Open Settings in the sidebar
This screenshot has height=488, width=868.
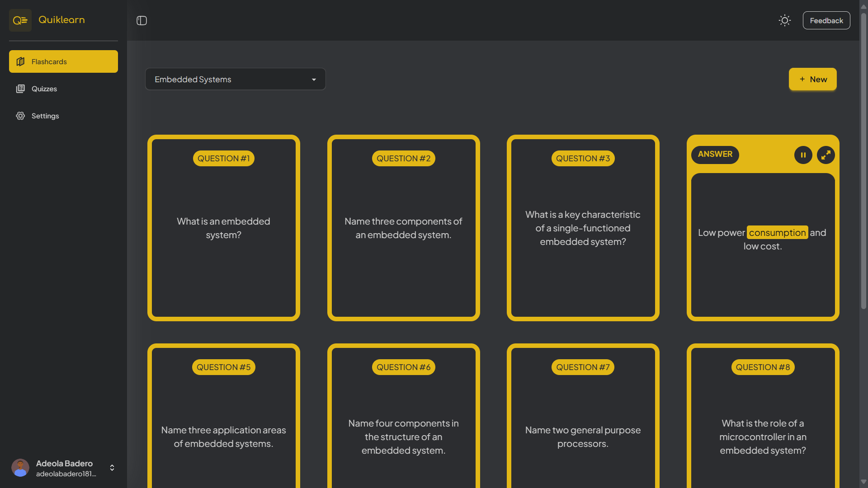point(63,116)
